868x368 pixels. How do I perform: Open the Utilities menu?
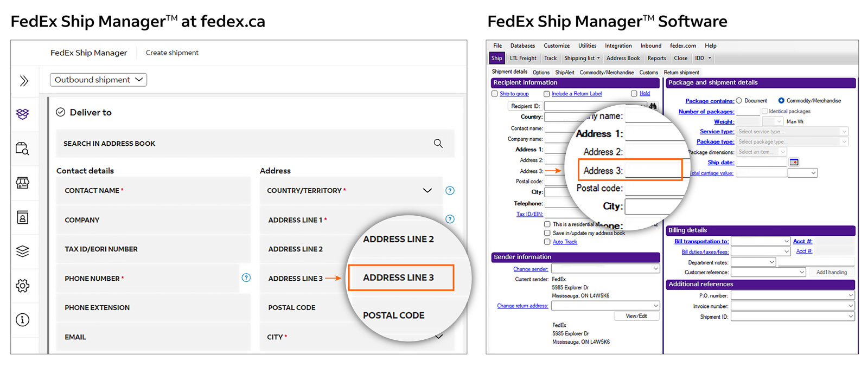coord(587,46)
